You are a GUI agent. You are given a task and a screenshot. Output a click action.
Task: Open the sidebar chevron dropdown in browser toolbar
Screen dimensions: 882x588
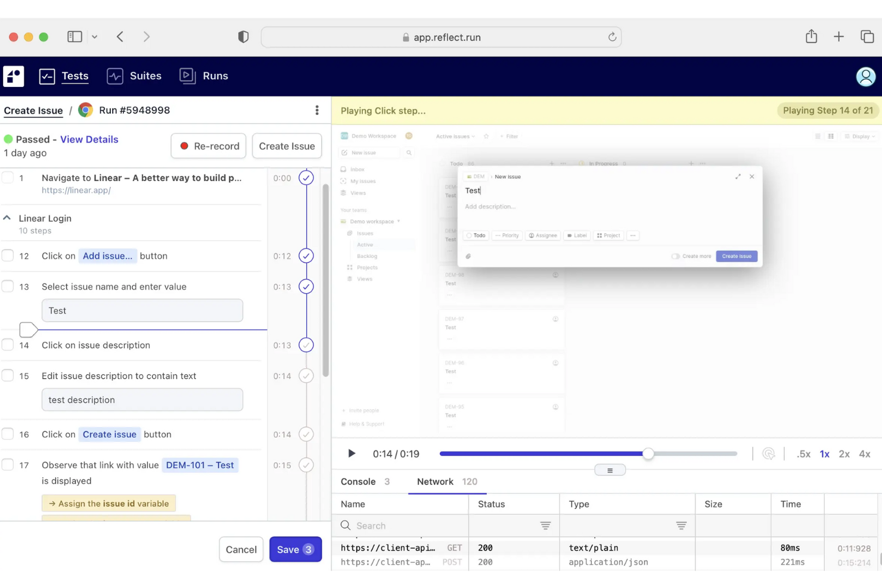tap(95, 36)
